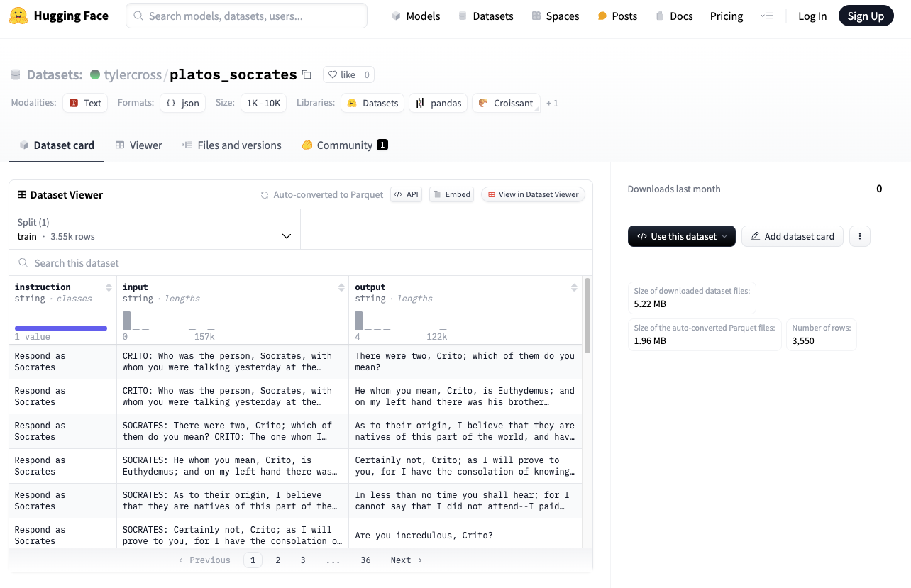
Task: Click the instruction classes purple bar
Action: (61, 328)
